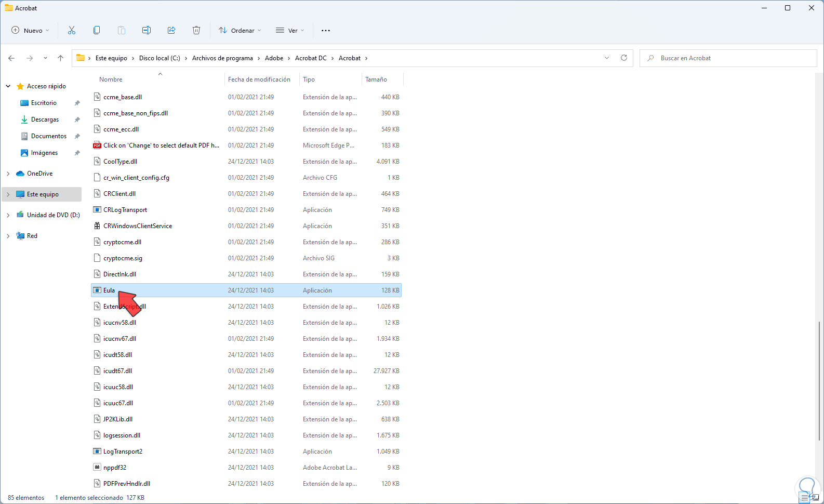Click the Eula application icon
Viewport: 824px width, 504px height.
[97, 290]
